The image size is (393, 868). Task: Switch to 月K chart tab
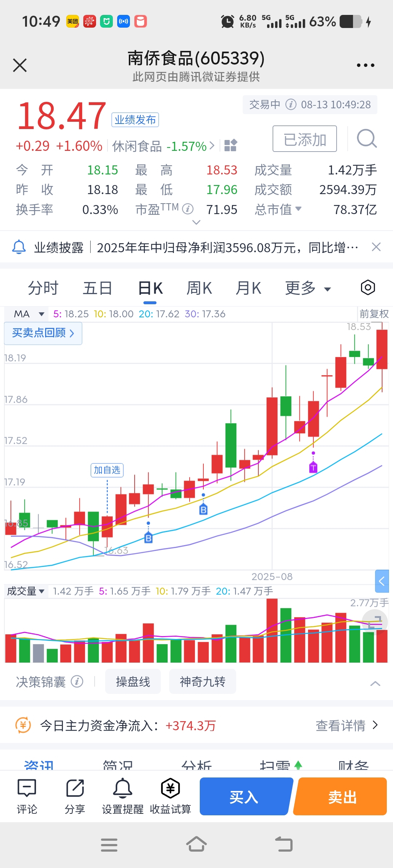[248, 288]
